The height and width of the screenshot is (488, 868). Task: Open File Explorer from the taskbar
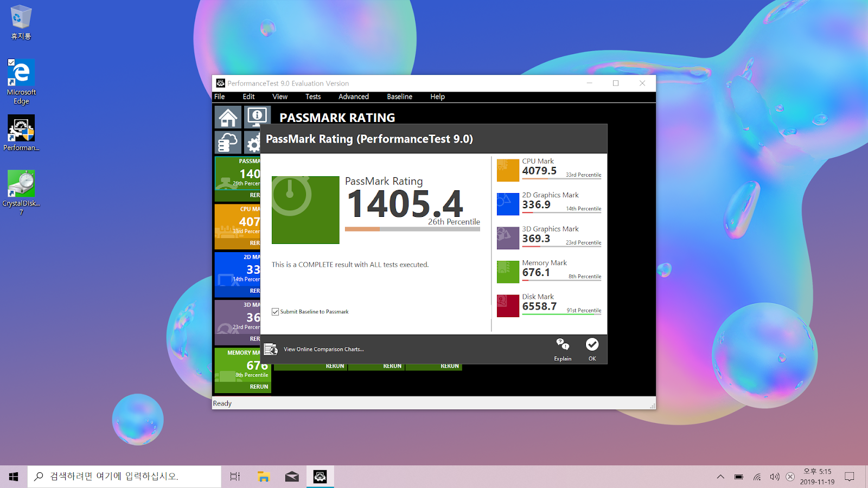click(264, 477)
